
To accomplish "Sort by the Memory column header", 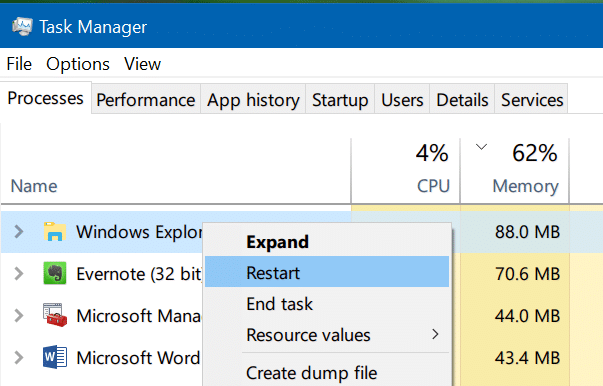I will 525,186.
